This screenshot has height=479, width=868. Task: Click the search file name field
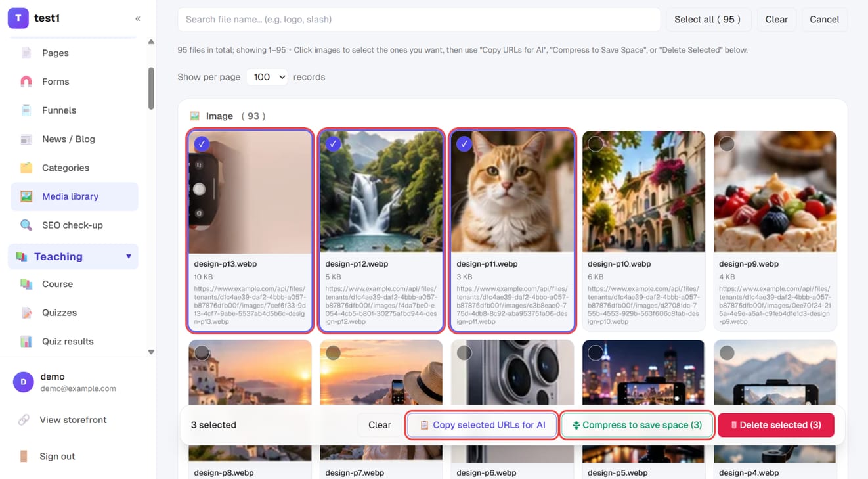click(419, 19)
